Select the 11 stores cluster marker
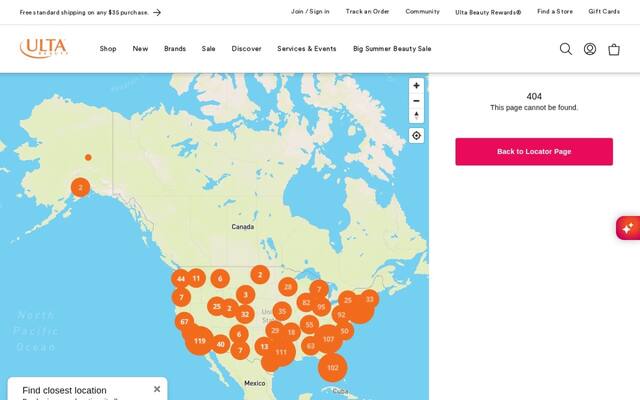Viewport: 640px width, 400px height. 196,278
